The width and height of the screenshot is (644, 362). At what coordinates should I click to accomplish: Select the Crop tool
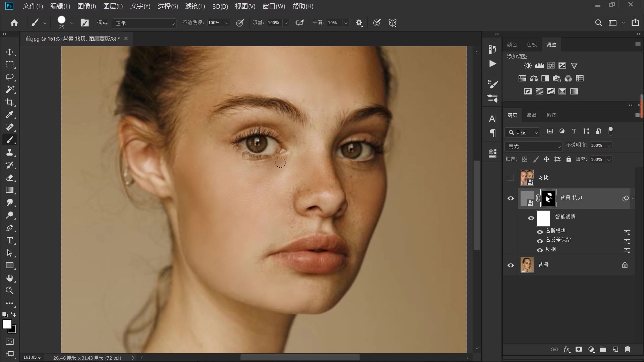tap(10, 102)
